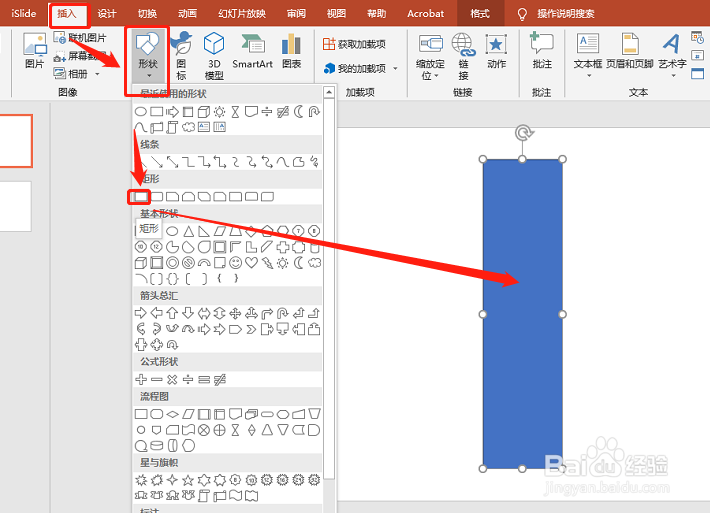Insert a SmartArt graphic
The width and height of the screenshot is (710, 513).
(252, 51)
